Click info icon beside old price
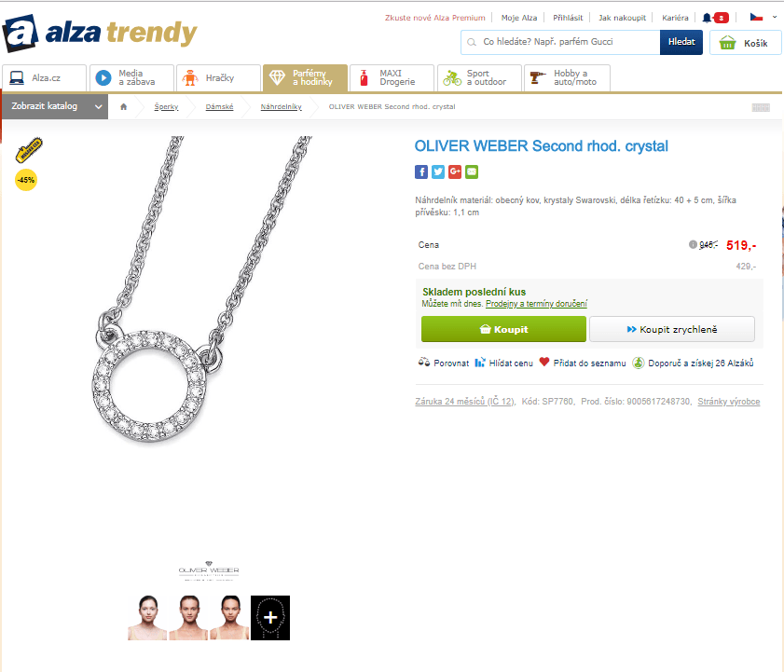This screenshot has width=784, height=672. [x=693, y=244]
